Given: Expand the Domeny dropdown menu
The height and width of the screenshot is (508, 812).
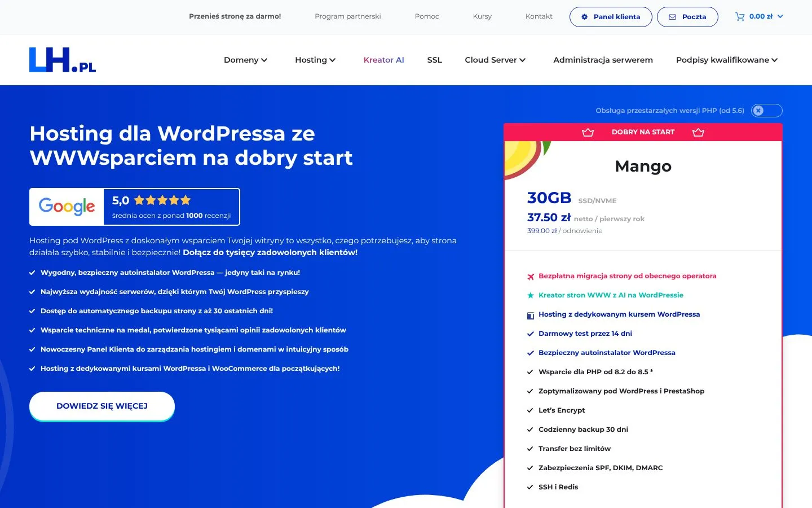Looking at the screenshot, I should (245, 60).
